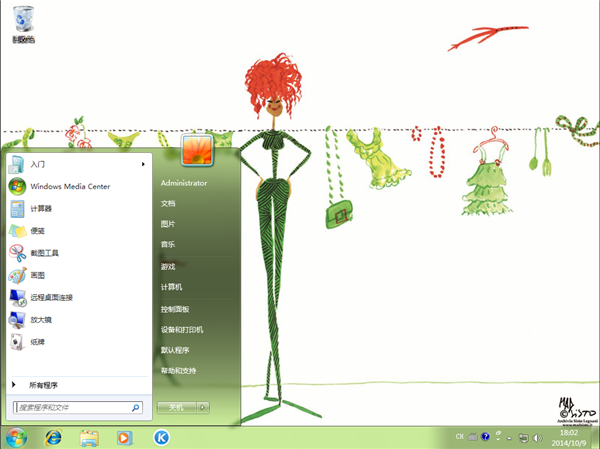
Task: Click Internet Explorer icon in taskbar
Action: pyautogui.click(x=52, y=437)
